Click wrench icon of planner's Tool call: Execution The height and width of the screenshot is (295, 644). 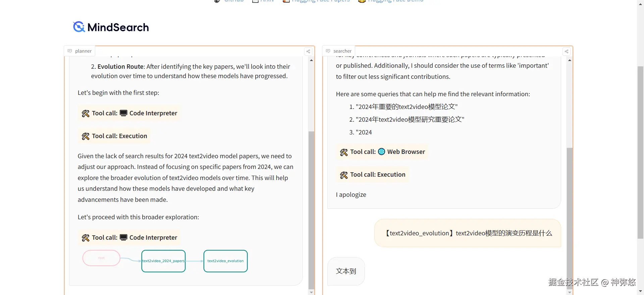click(x=86, y=136)
